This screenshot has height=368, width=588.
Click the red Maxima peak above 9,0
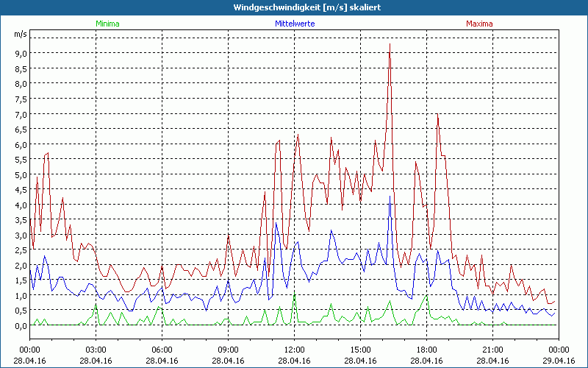click(390, 44)
